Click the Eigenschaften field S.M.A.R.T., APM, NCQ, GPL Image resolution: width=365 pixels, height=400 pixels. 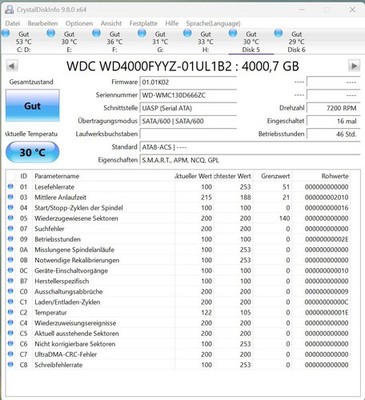pos(250,160)
